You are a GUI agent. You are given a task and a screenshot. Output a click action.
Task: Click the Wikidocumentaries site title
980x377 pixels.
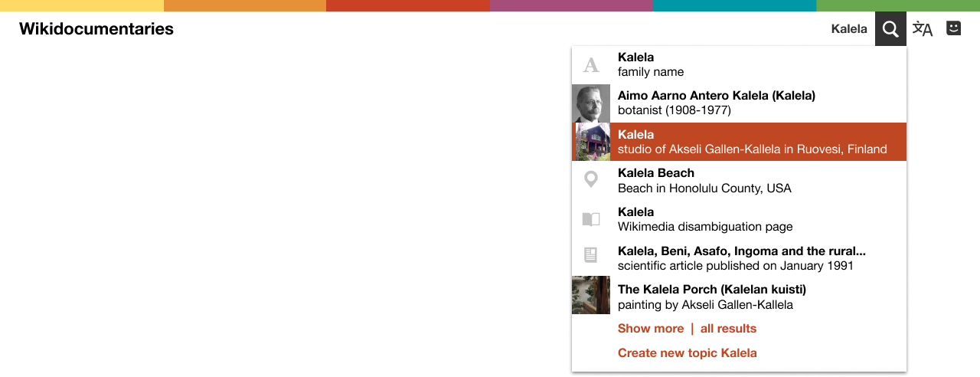click(x=96, y=29)
